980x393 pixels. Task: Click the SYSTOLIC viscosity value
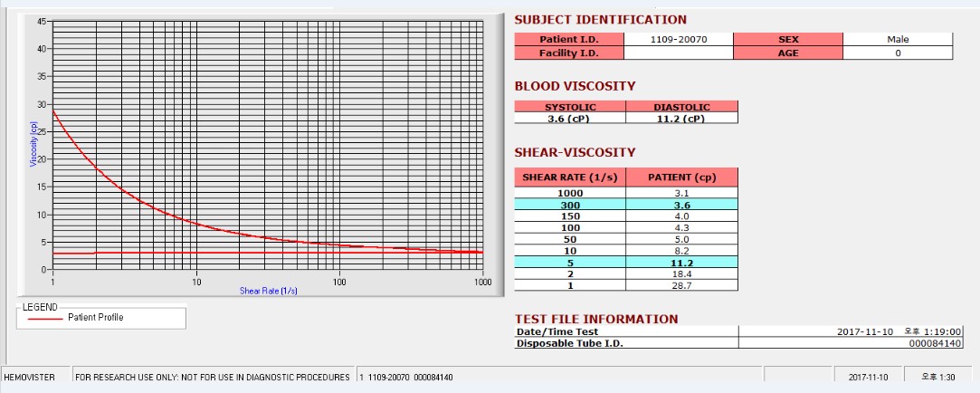click(x=570, y=119)
